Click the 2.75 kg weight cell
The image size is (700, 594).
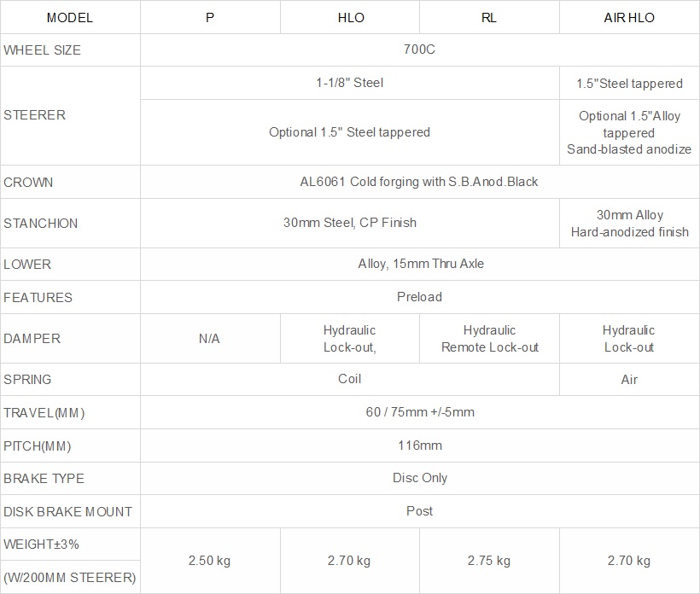click(x=489, y=561)
